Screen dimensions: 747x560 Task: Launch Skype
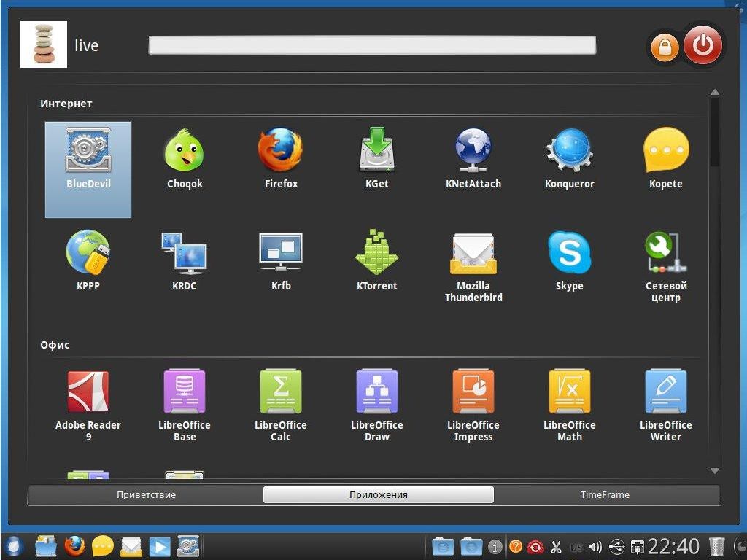[x=569, y=260]
